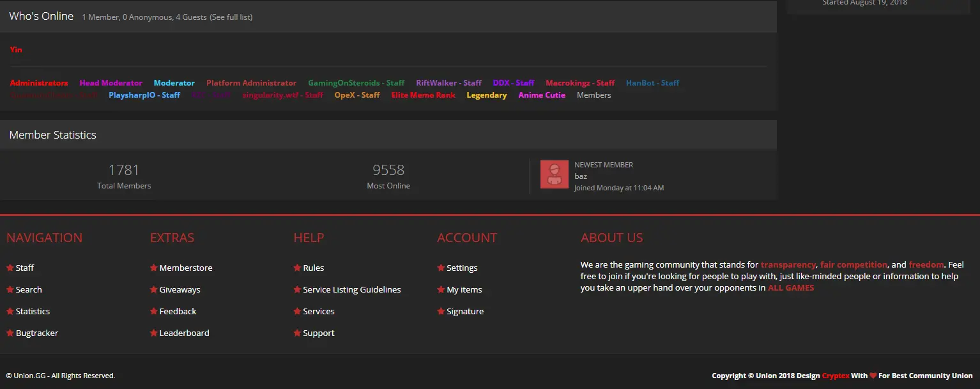Screen dimensions: 980x389
Task: Click the star icon beside Giveaways
Action: tap(154, 289)
